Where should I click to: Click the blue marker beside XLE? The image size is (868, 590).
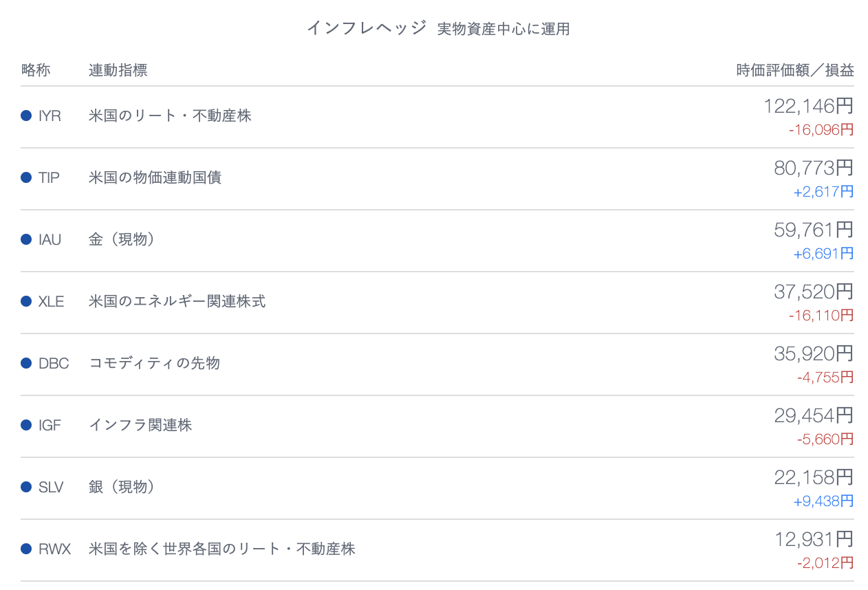point(26,301)
